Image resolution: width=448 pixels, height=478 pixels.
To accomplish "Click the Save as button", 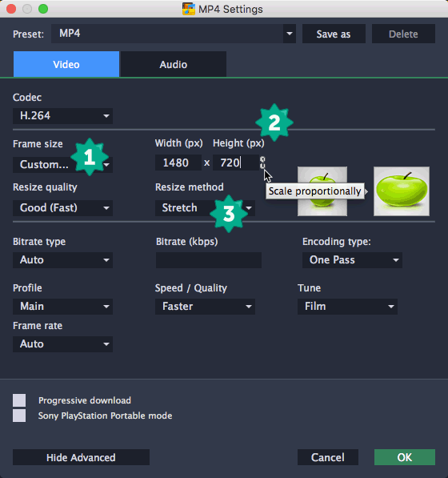I will pos(334,34).
